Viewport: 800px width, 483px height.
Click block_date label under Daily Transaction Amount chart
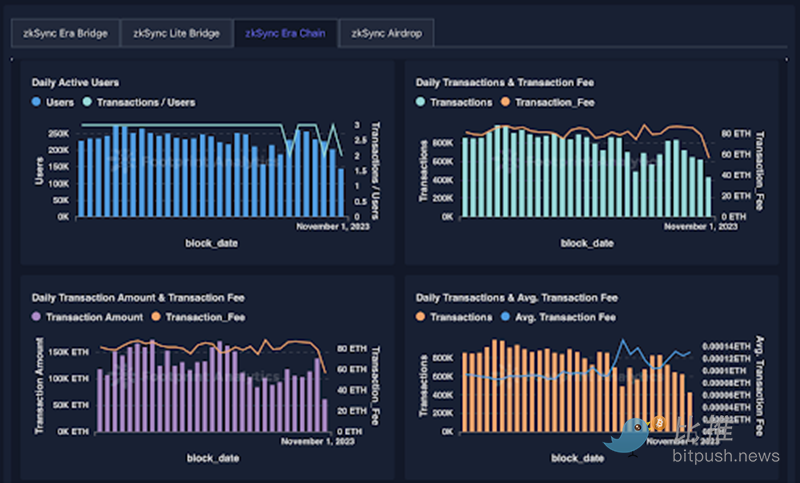(213, 458)
